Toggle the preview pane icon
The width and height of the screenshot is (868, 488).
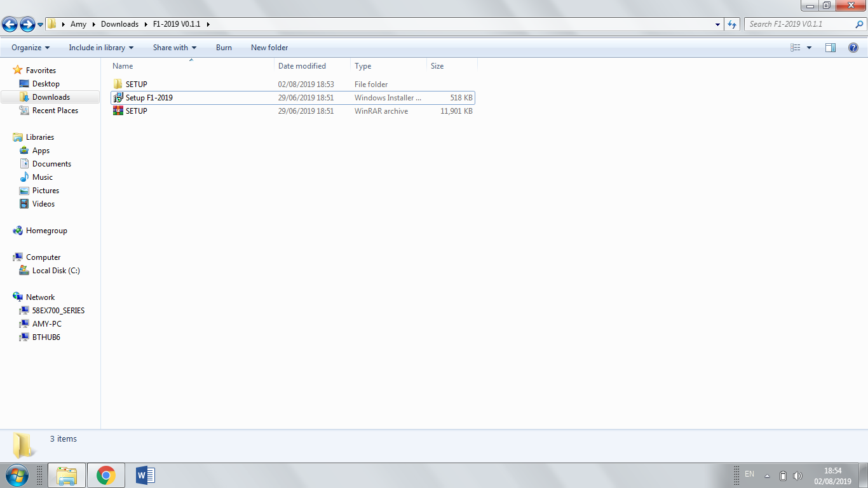point(830,48)
